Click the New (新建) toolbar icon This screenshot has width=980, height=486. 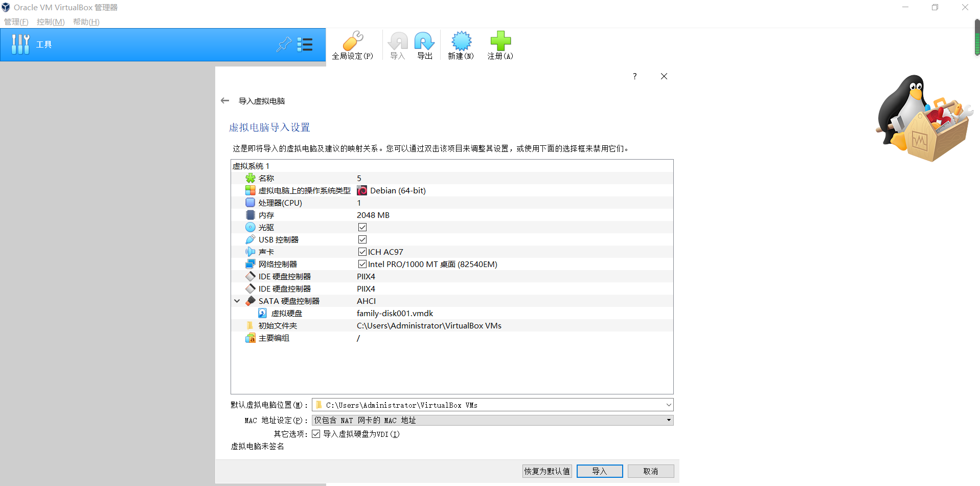click(461, 41)
